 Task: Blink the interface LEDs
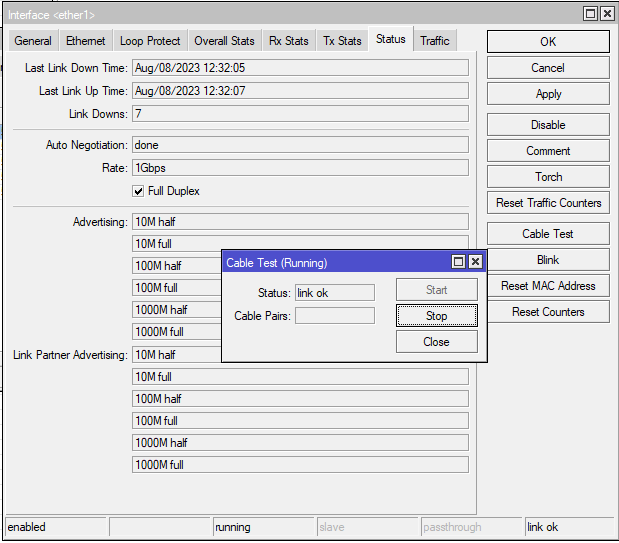click(548, 260)
